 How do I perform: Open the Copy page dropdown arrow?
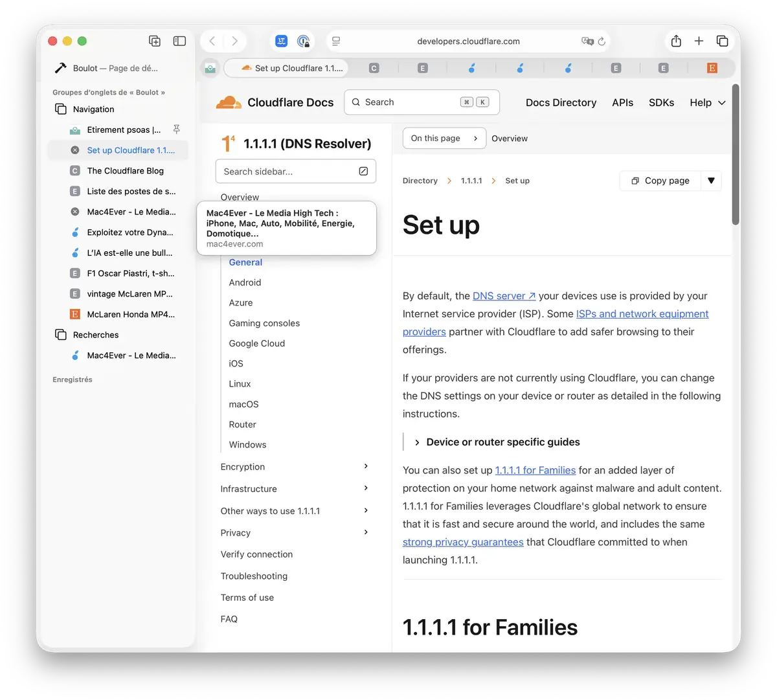click(711, 181)
